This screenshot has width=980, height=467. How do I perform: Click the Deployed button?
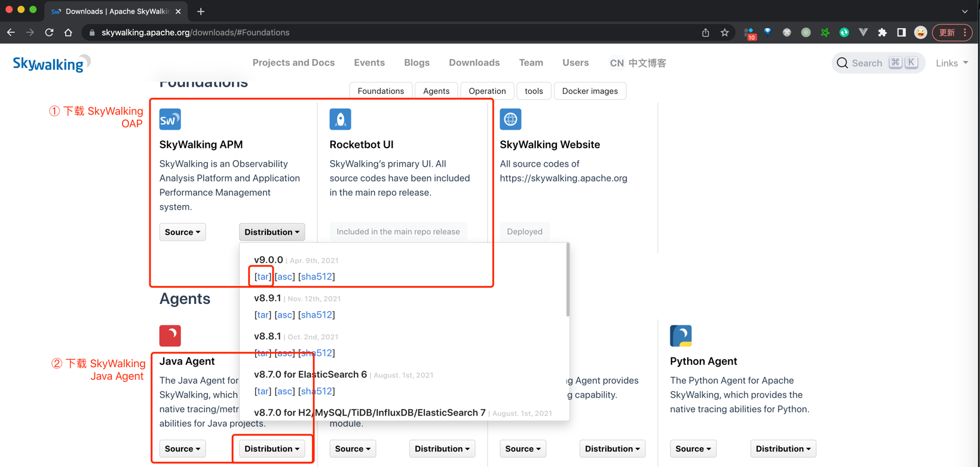point(525,232)
